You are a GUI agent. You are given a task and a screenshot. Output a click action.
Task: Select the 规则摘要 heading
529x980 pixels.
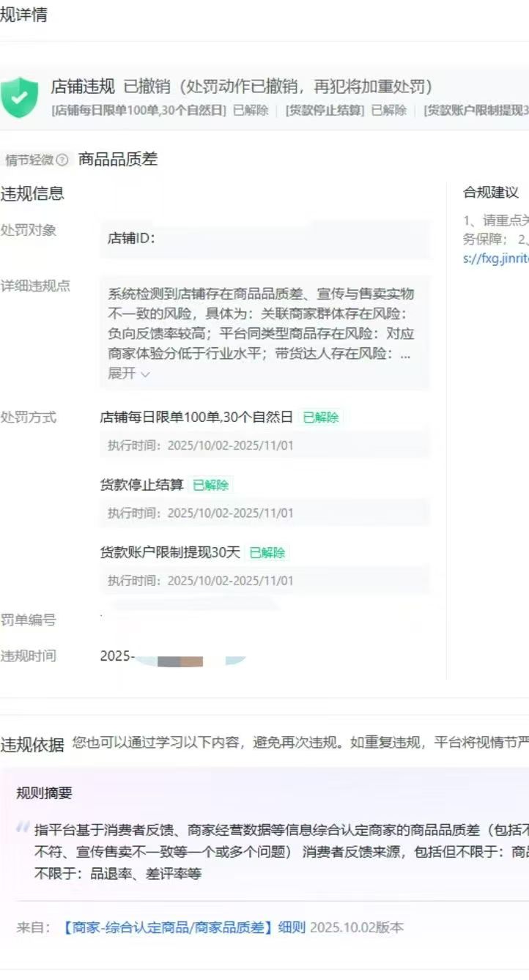tap(44, 793)
